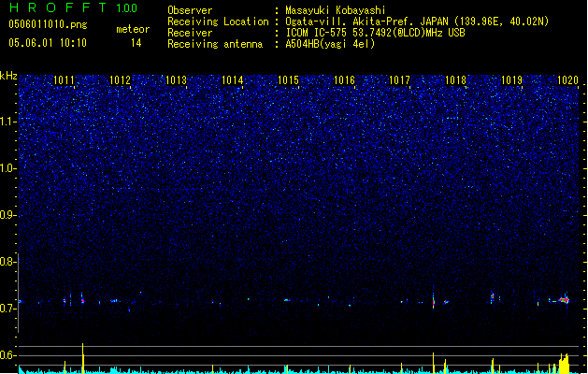
Task: Click the 1.1 kHz axis tick label
Action: 8,122
